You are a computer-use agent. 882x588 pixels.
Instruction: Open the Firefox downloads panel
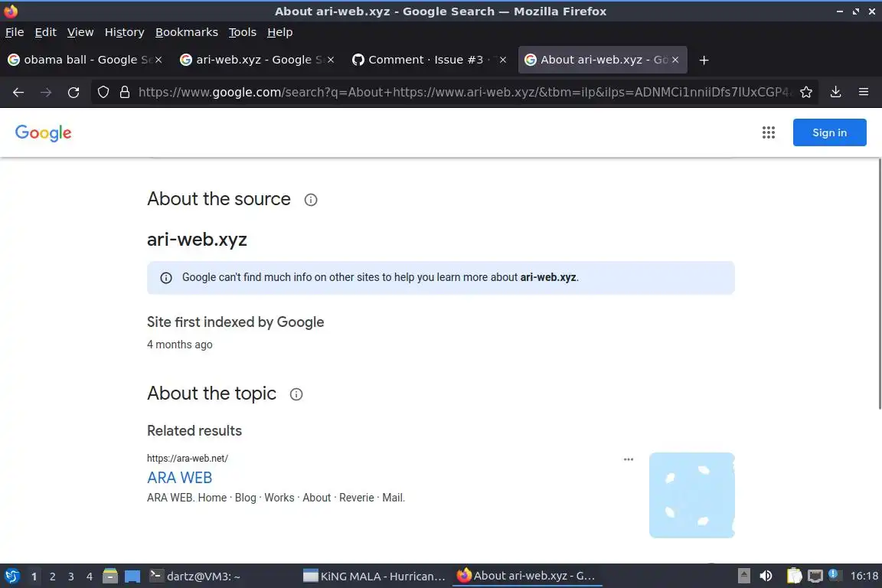835,93
